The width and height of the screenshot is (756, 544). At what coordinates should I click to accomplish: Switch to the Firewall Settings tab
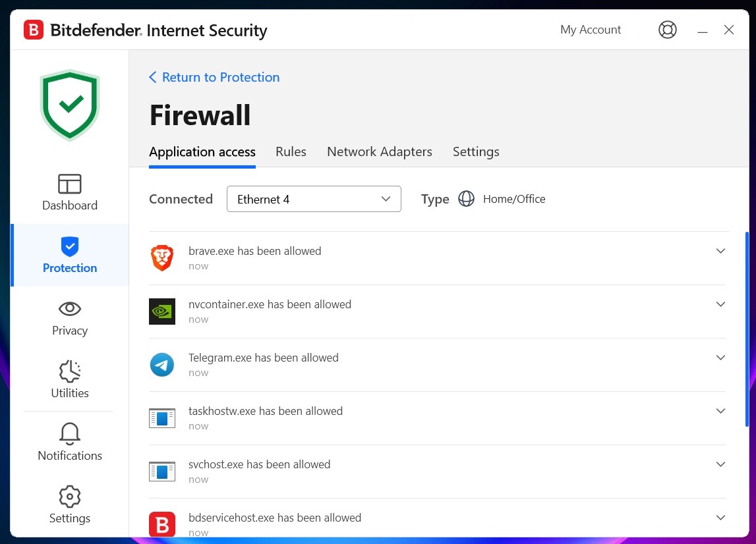[x=476, y=151]
